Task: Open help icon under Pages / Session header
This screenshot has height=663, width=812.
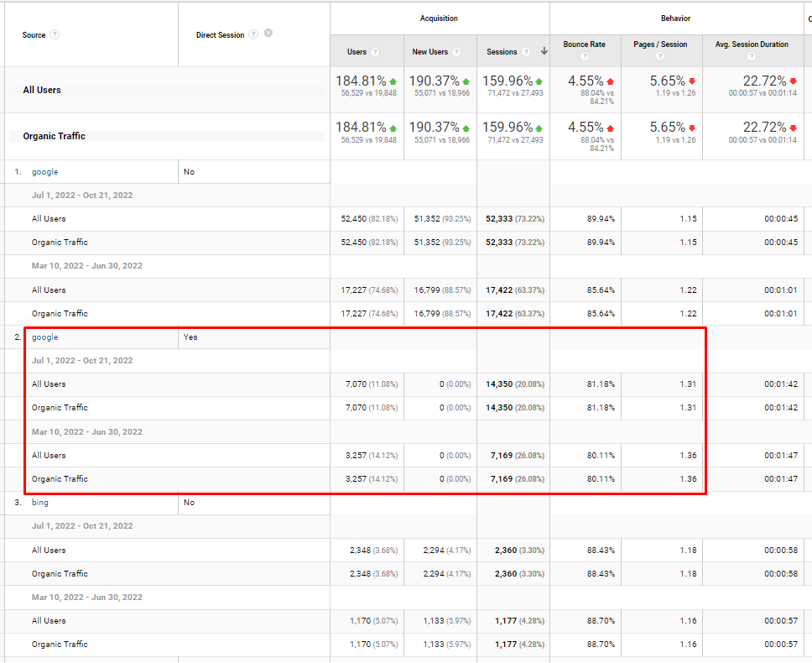Action: tap(660, 56)
